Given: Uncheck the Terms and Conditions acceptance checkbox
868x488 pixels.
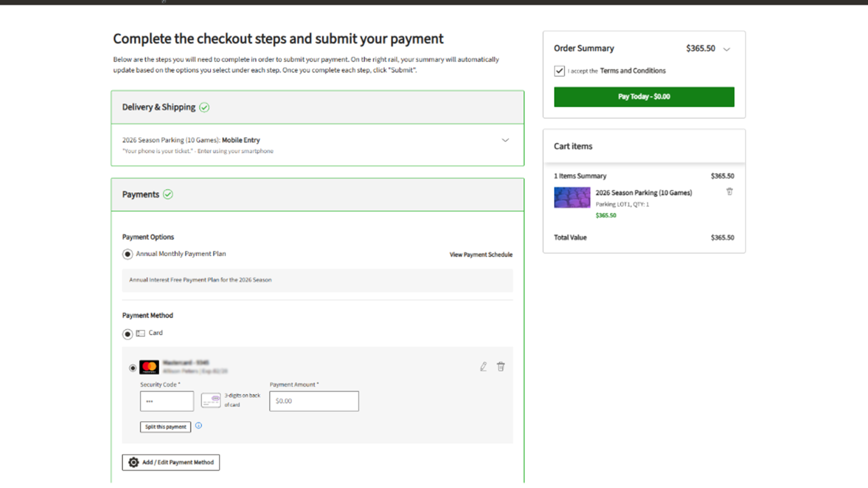Looking at the screenshot, I should coord(559,71).
